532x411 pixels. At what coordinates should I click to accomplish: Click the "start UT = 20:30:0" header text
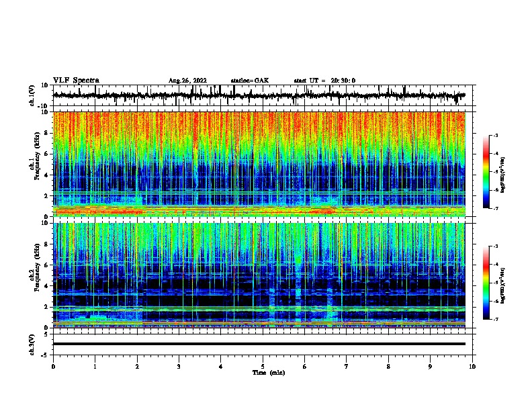pos(324,81)
